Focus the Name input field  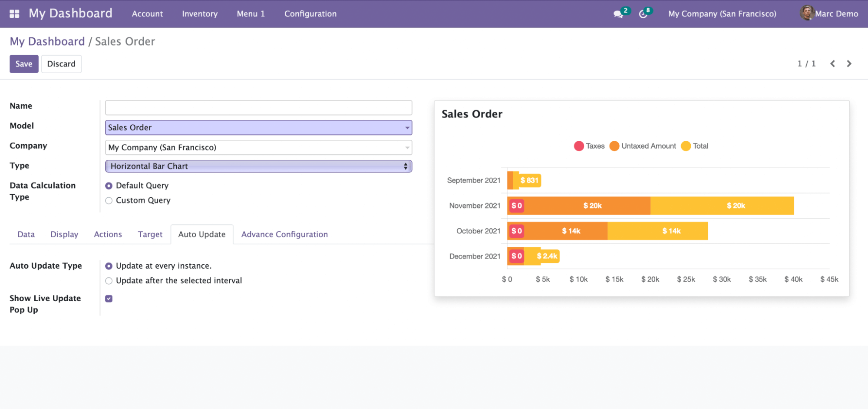coord(258,108)
